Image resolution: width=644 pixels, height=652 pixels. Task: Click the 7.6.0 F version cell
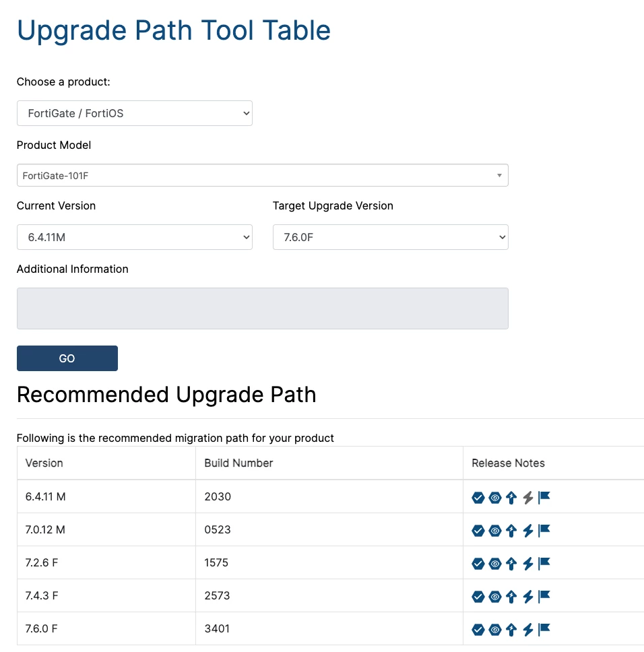point(106,628)
